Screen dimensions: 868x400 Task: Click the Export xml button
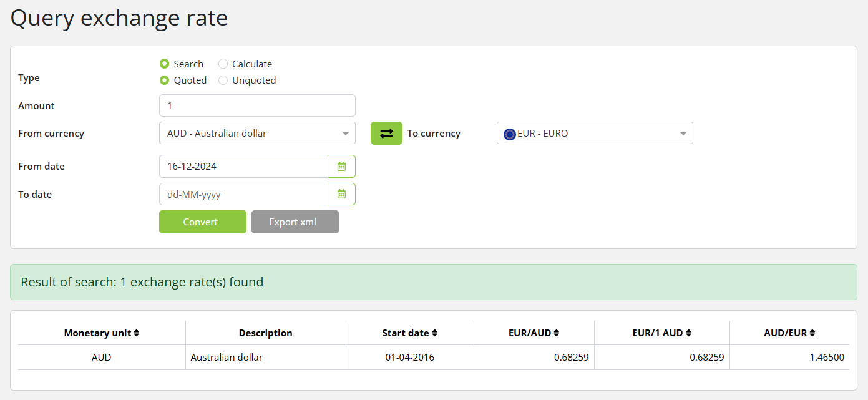click(295, 222)
